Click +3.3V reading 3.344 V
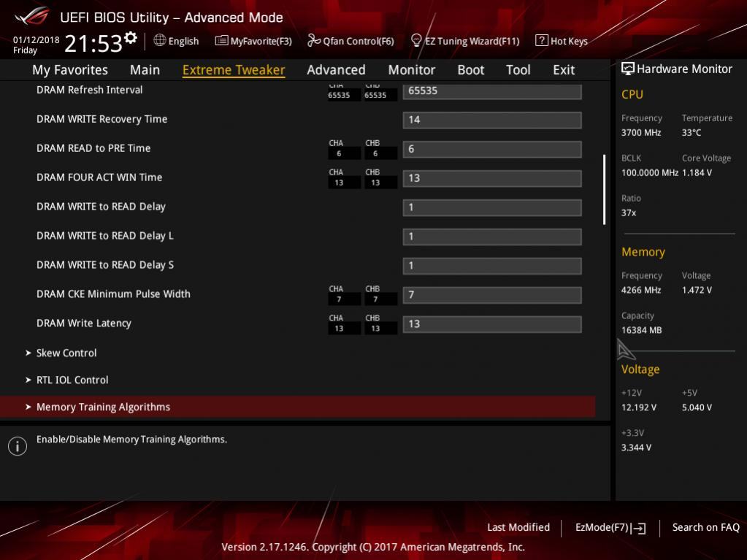Viewport: 747px width, 560px height. (637, 448)
